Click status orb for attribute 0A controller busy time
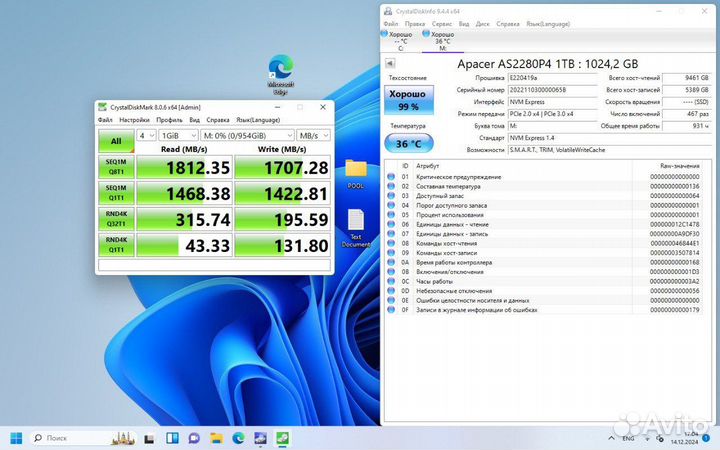The height and width of the screenshot is (450, 720). (x=391, y=262)
